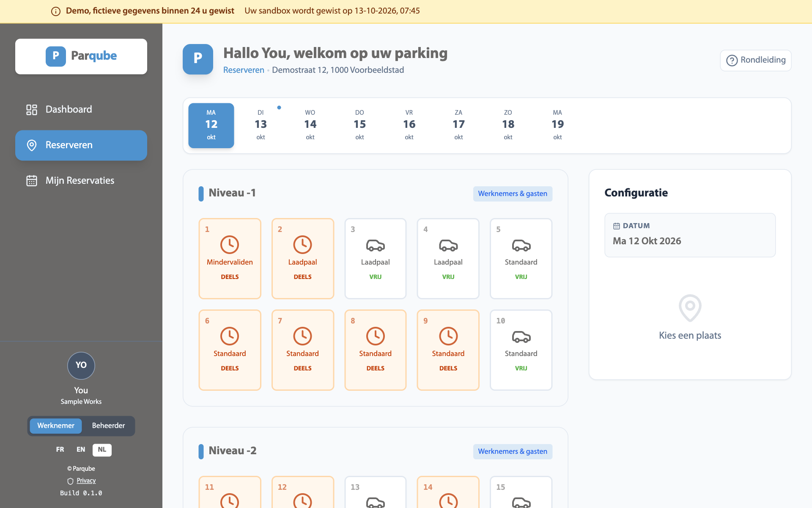Click the info icon in demo banner
812x508 pixels.
click(x=56, y=11)
